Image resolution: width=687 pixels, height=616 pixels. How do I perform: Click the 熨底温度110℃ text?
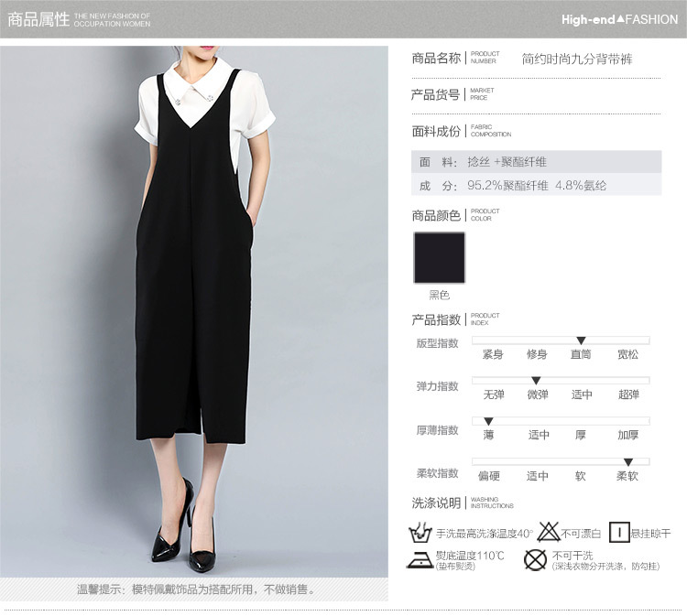[470, 556]
